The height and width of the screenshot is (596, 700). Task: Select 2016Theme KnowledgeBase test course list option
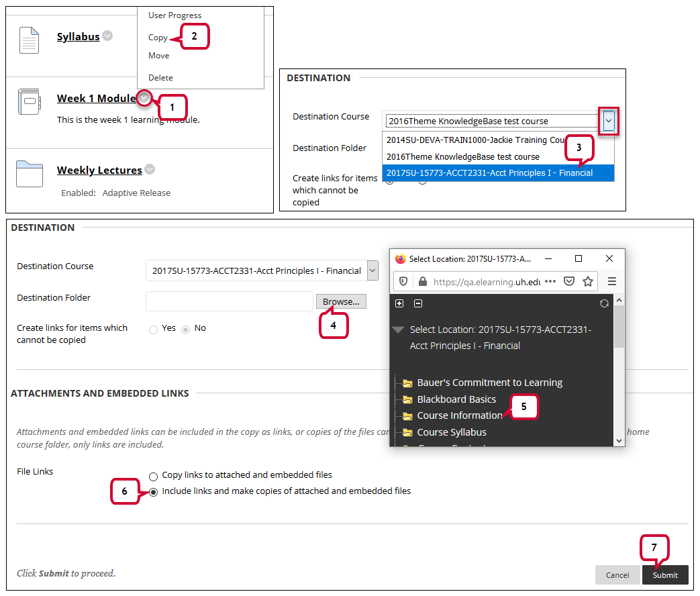(498, 156)
